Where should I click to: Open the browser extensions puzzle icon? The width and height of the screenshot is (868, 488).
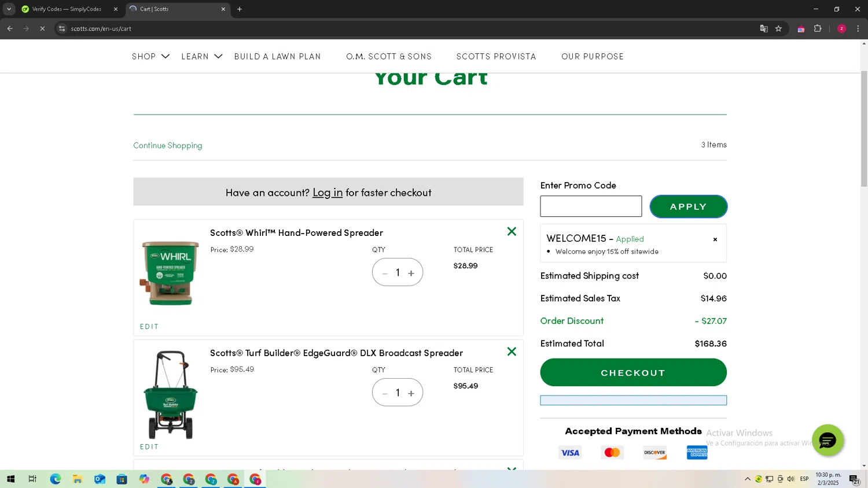(x=818, y=28)
